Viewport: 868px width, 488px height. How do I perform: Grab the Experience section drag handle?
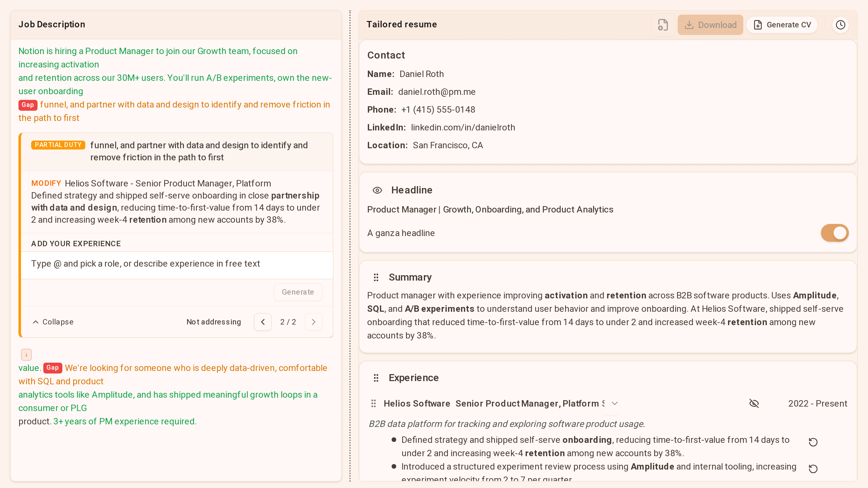376,378
